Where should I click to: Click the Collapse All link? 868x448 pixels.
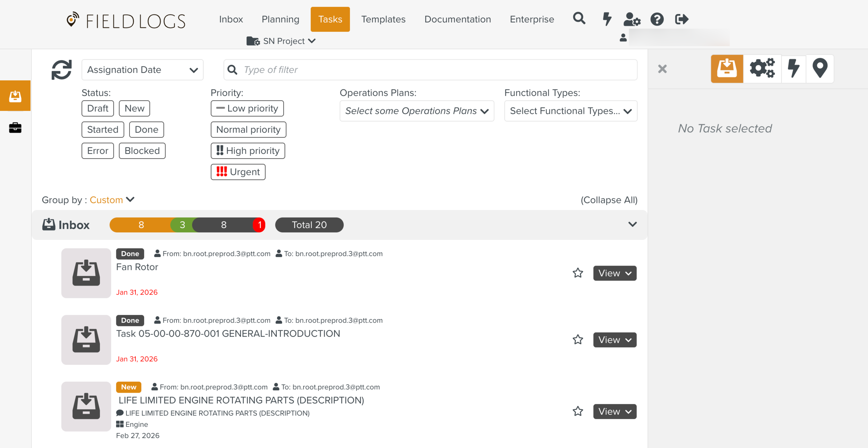[x=609, y=200]
